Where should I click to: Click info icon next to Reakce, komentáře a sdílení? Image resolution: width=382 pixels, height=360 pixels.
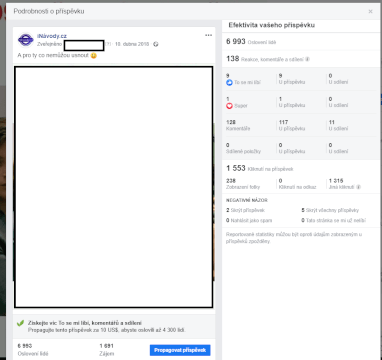[307, 60]
